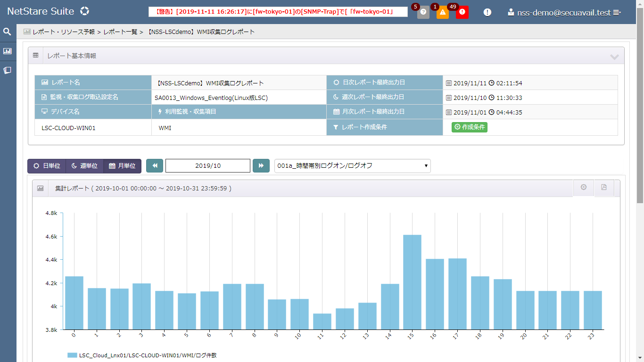Screen dimensions: 644x362
Task: Click the LSC-CLOUD-WIN01 device cell
Action: (x=93, y=128)
